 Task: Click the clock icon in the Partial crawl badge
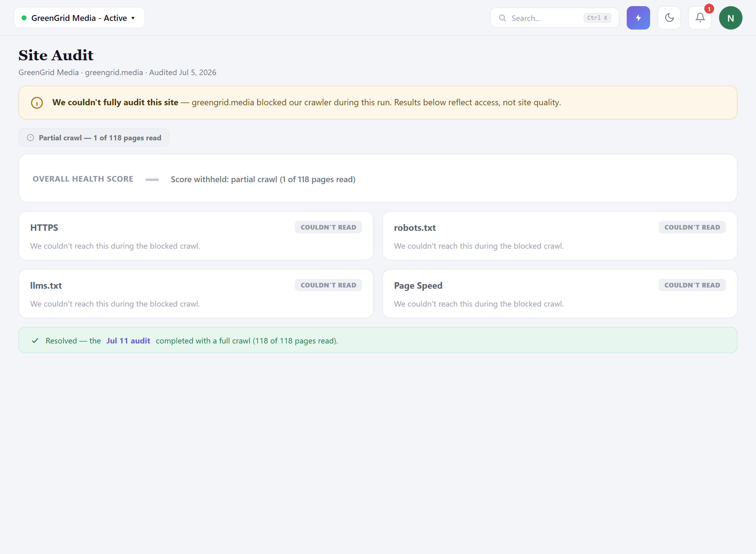coord(30,138)
